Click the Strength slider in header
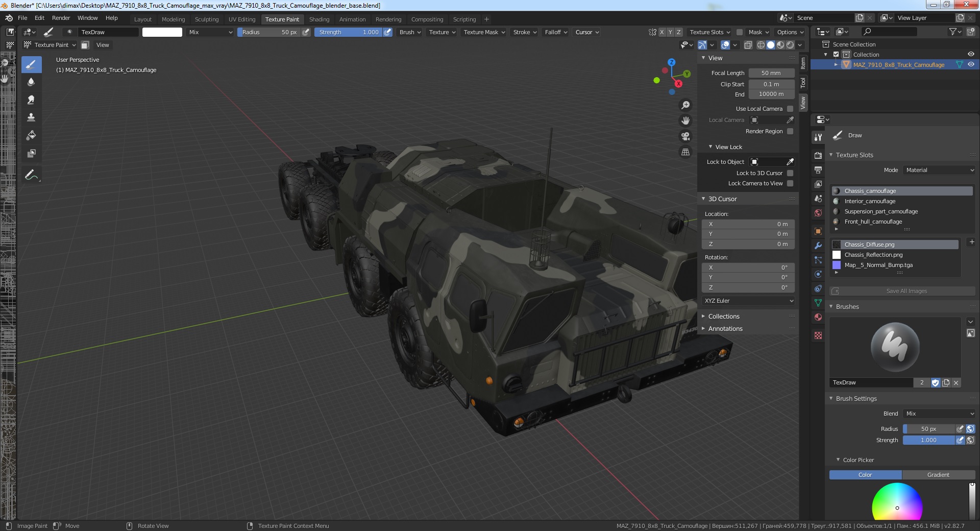 pos(348,32)
